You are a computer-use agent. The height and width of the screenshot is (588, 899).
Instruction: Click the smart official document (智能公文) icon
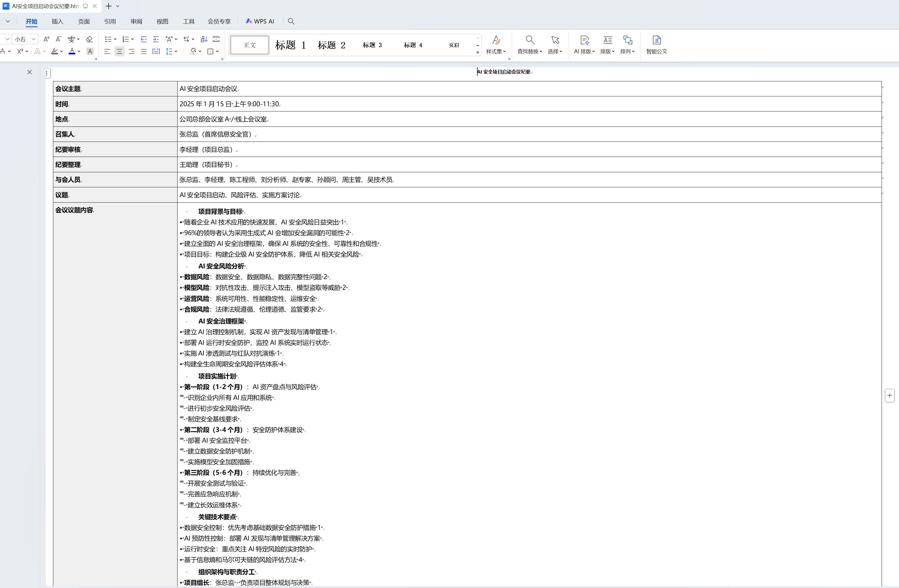tap(657, 41)
